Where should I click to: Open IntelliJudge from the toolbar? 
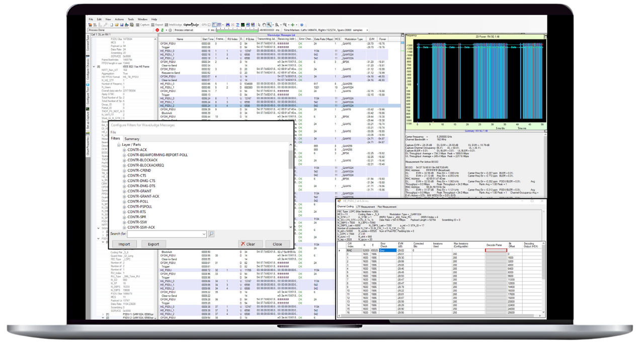pyautogui.click(x=171, y=25)
